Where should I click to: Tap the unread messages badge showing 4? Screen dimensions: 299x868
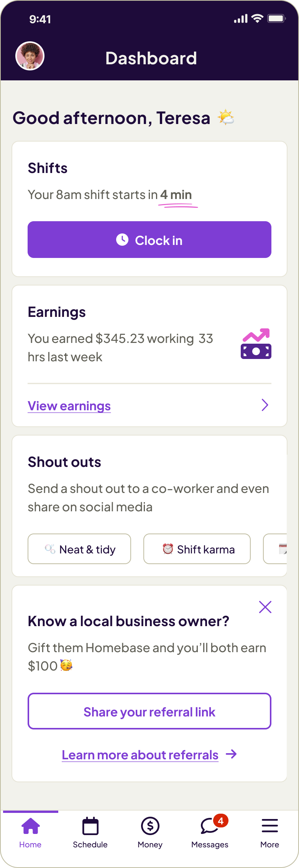pos(221,821)
